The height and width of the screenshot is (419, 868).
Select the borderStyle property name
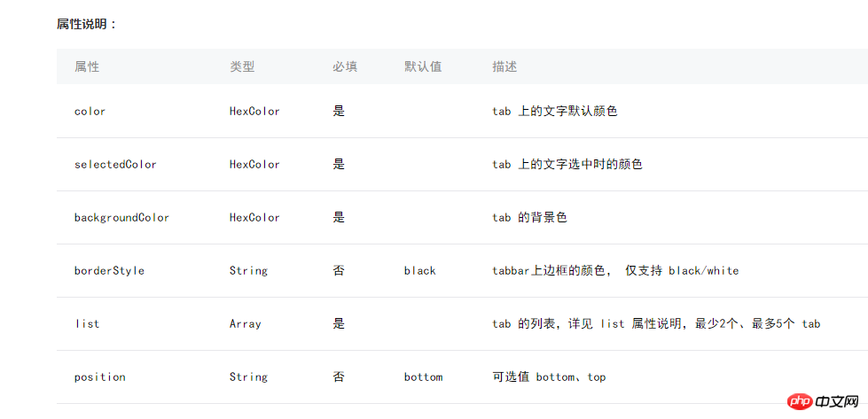tap(109, 271)
